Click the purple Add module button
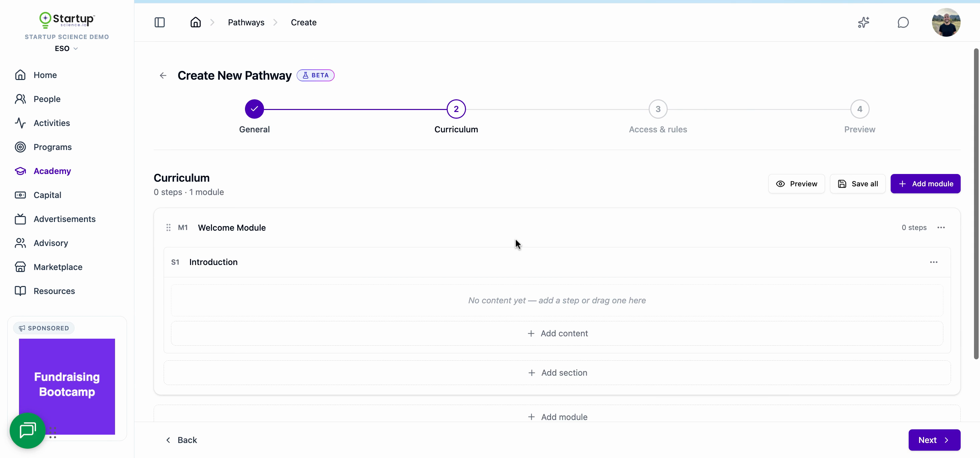Screen dimensions: 980x458 coord(925,184)
